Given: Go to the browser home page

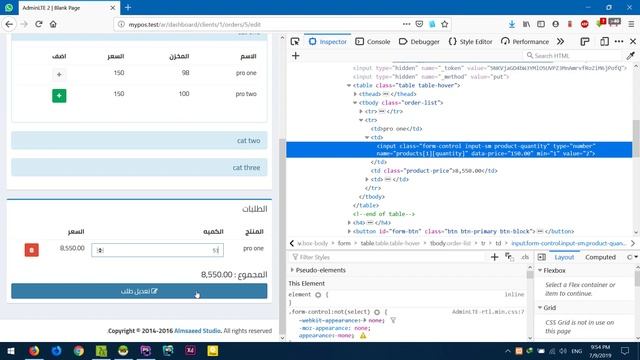Looking at the screenshot, I should click(53, 24).
